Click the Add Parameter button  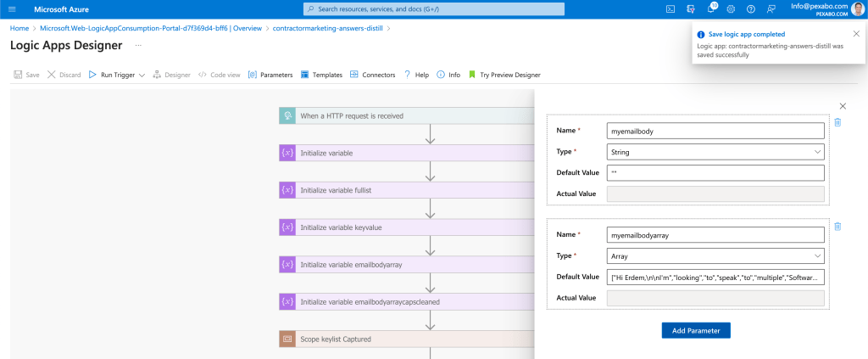coord(696,330)
